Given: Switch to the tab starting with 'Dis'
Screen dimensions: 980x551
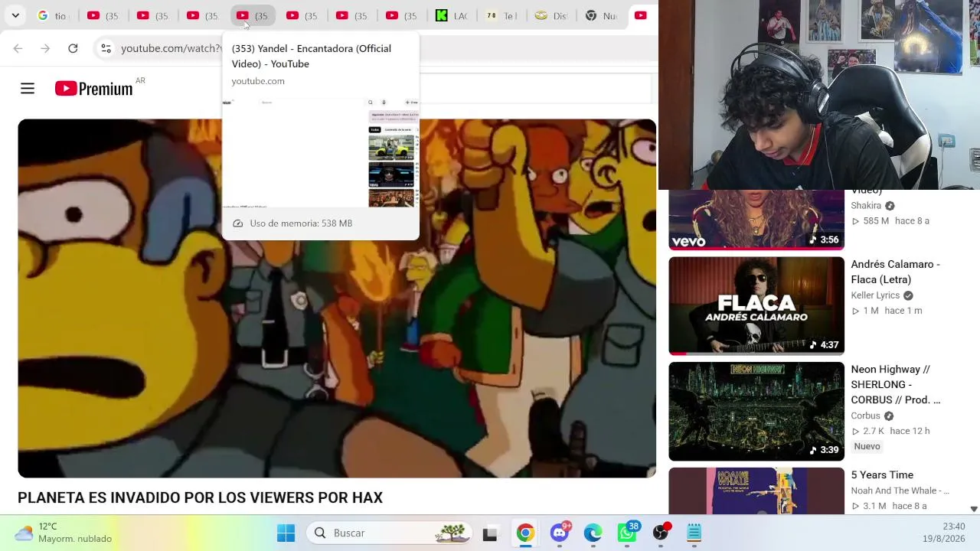Looking at the screenshot, I should (551, 15).
